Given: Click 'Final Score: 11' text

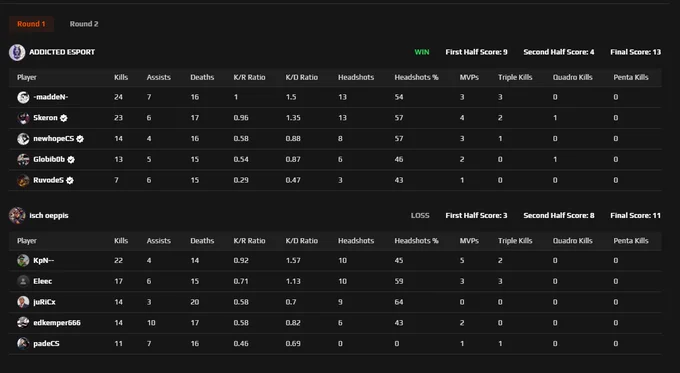Looking at the screenshot, I should (x=636, y=216).
